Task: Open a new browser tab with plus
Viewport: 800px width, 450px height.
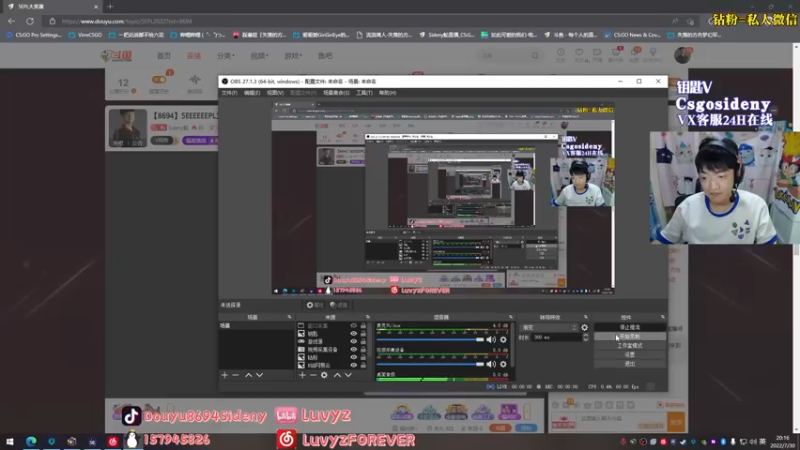Action: click(110, 7)
